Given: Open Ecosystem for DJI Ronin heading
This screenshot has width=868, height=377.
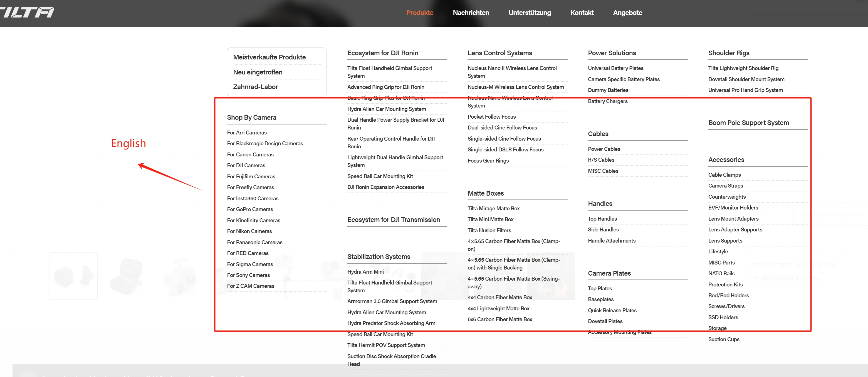Looking at the screenshot, I should click(x=382, y=53).
